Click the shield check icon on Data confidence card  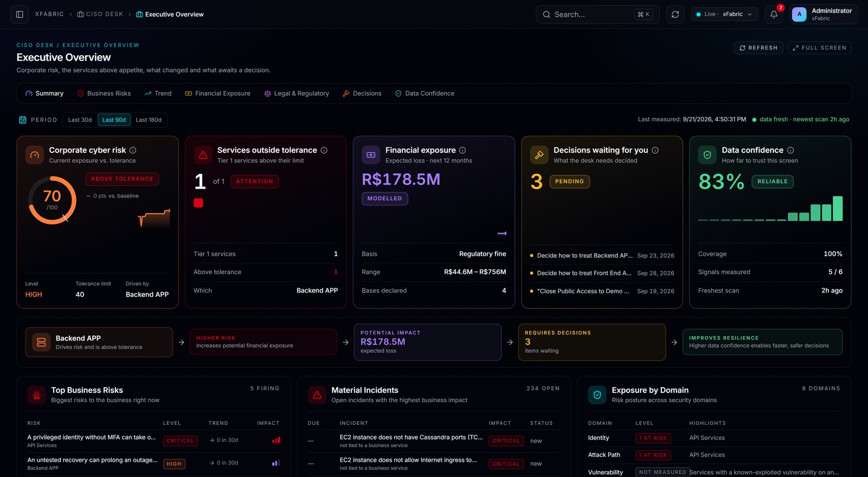[x=707, y=155]
